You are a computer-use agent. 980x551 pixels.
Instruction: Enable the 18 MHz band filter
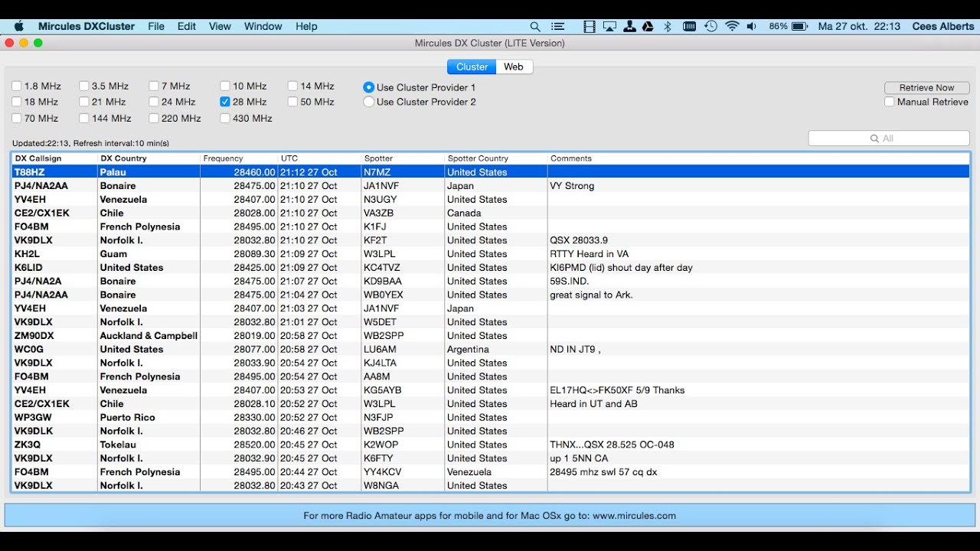[x=17, y=102]
